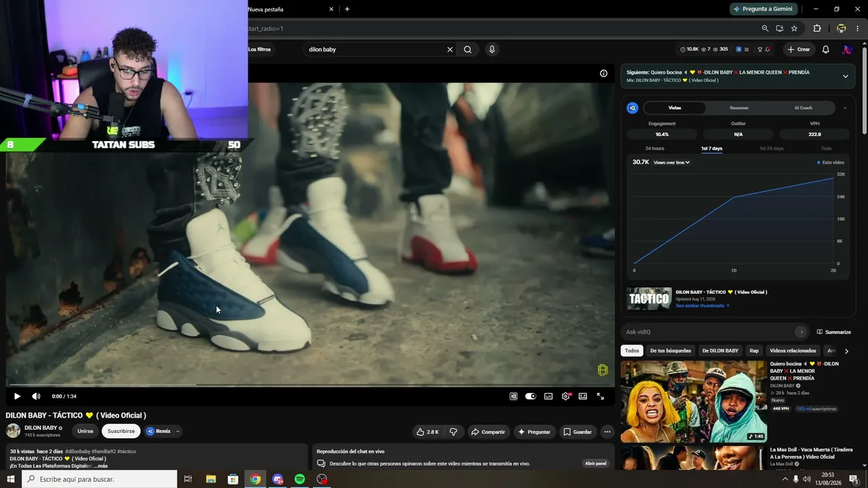Switch the player to theater mode
Image resolution: width=868 pixels, height=488 pixels.
(x=583, y=396)
